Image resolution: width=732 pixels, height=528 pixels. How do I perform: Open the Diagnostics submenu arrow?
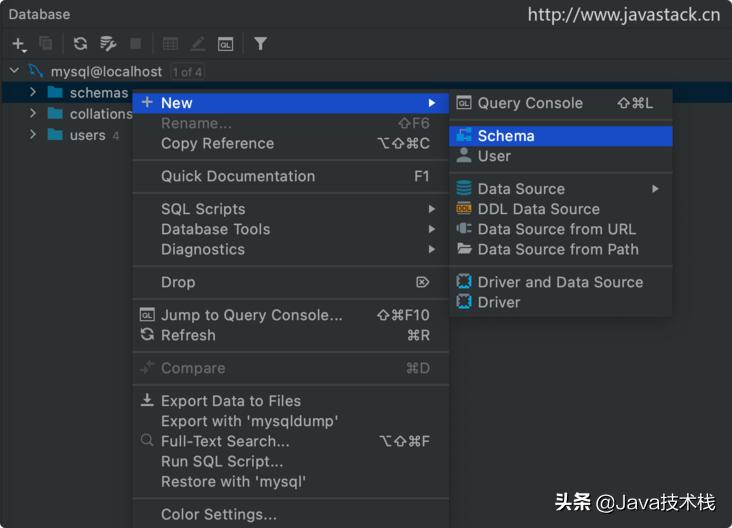(x=432, y=249)
